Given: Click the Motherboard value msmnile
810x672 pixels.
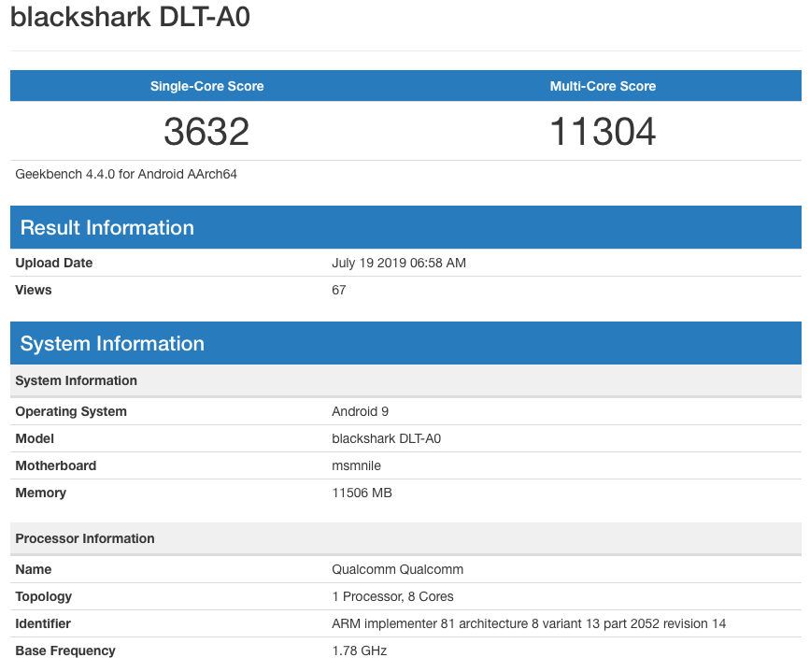Looking at the screenshot, I should [x=356, y=466].
